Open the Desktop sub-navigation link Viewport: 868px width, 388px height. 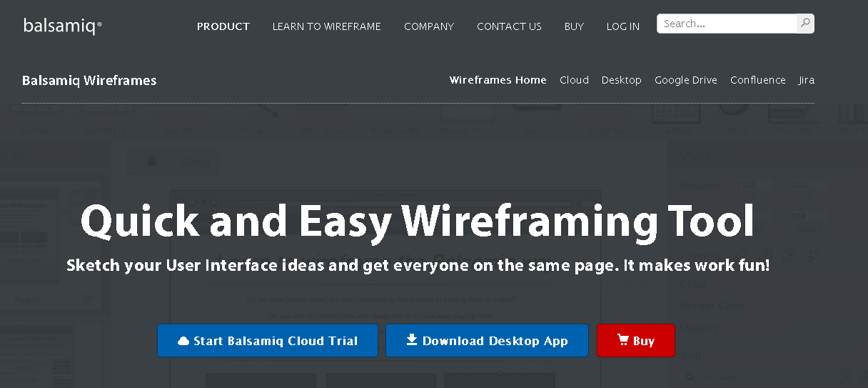(x=622, y=80)
